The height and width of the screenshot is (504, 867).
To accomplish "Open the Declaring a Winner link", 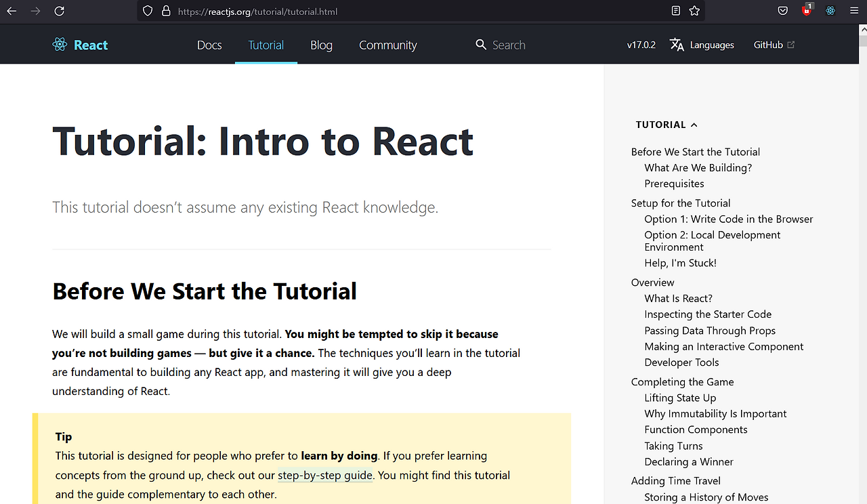I will point(689,462).
